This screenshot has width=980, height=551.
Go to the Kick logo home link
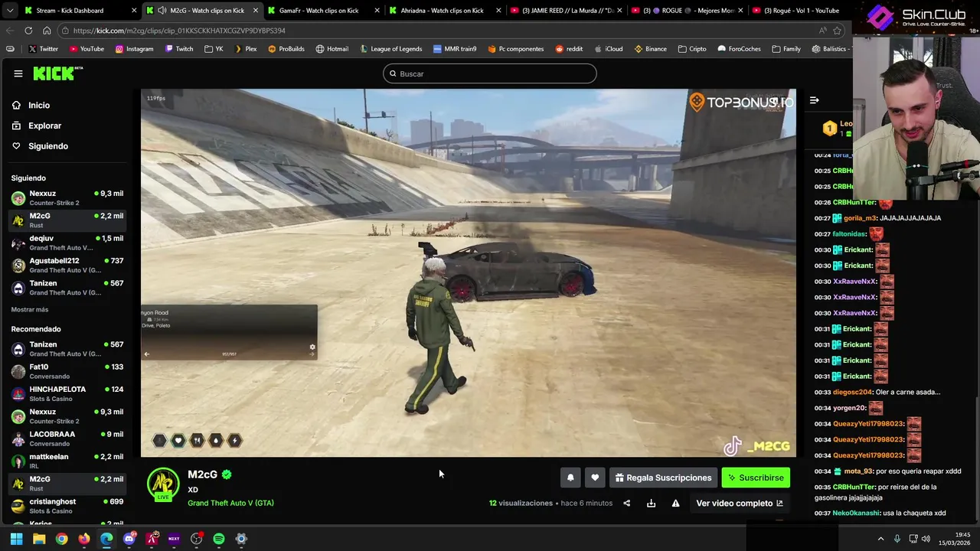point(57,73)
